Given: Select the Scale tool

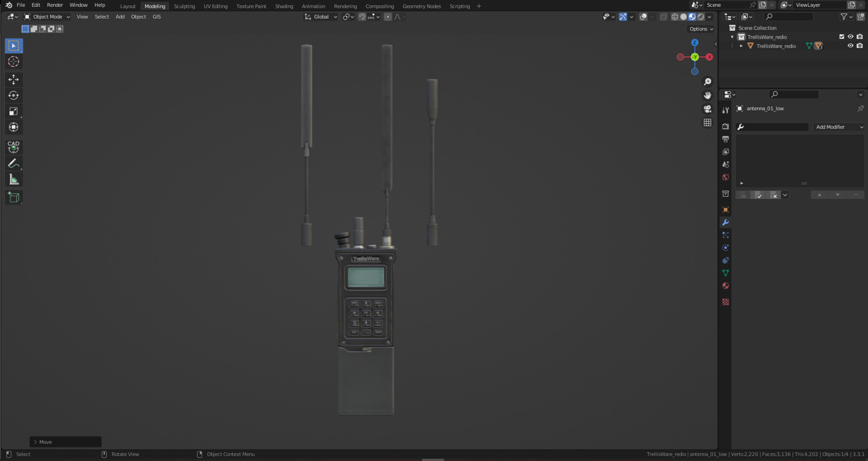Looking at the screenshot, I should [x=14, y=111].
